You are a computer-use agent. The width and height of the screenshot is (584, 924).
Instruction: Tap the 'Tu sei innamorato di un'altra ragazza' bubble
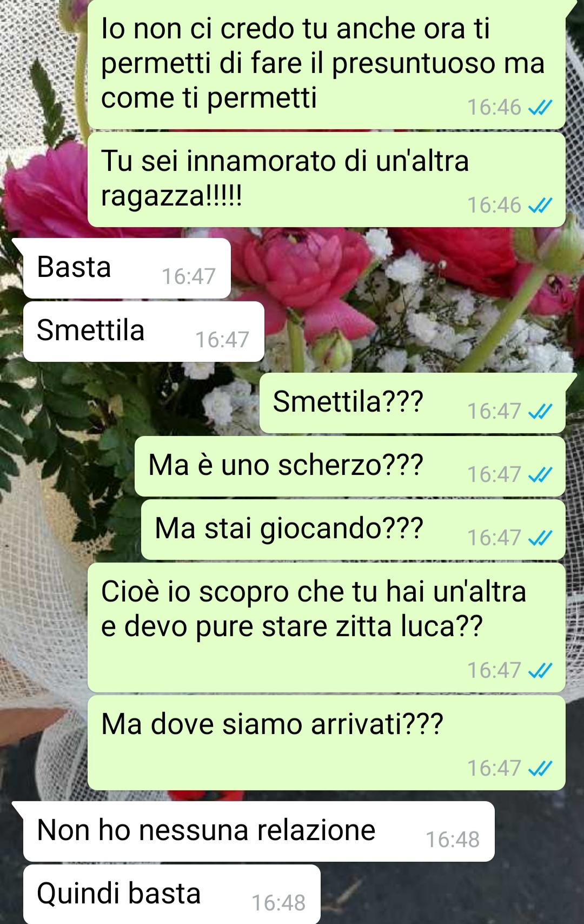coord(327,180)
